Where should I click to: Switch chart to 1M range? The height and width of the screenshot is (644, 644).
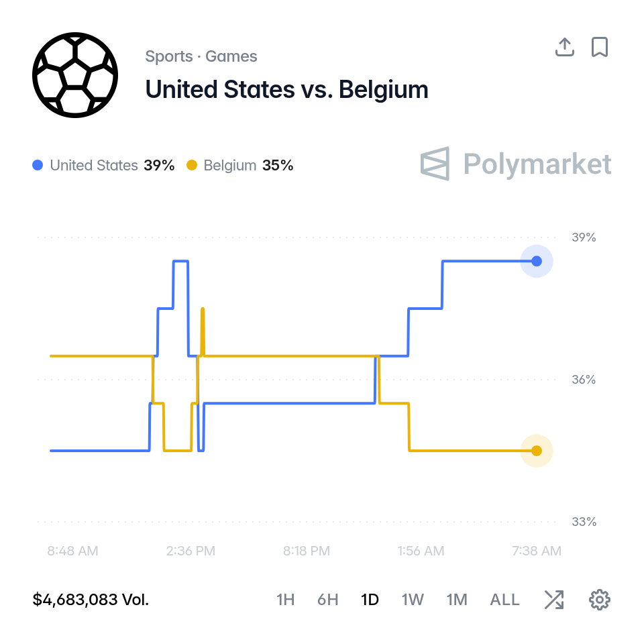pos(457,600)
